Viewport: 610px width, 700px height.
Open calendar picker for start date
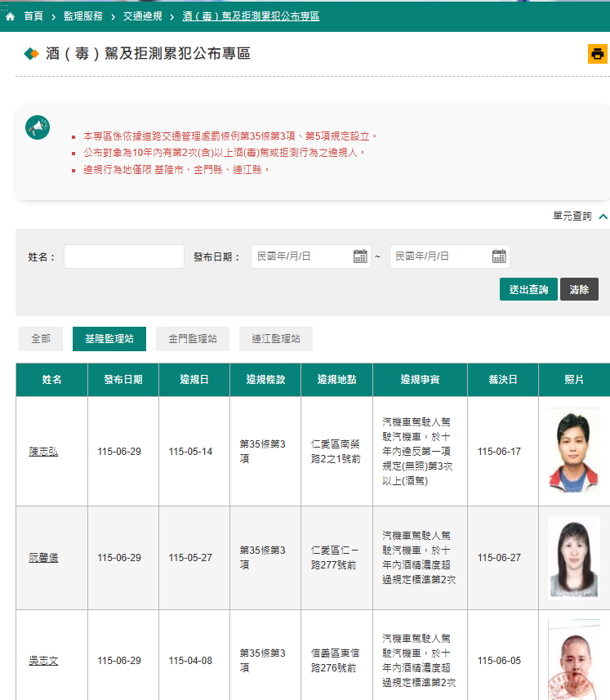coord(360,256)
